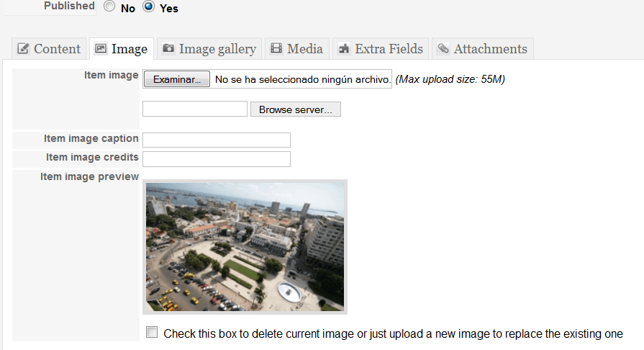Open the Extra Fields tab
Viewport: 644px width, 350px height.
coord(381,48)
